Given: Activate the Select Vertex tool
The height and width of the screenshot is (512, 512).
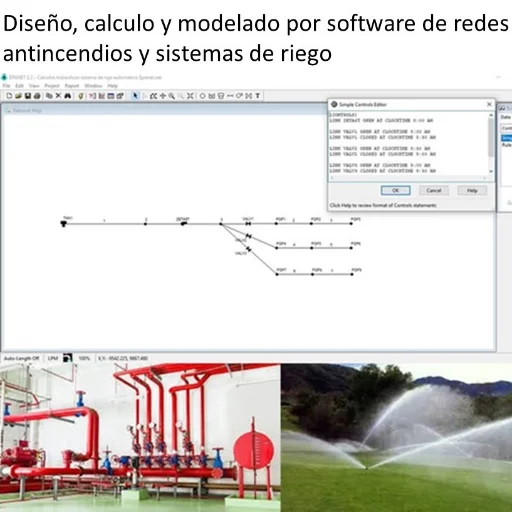Looking at the screenshot, I should click(x=144, y=96).
